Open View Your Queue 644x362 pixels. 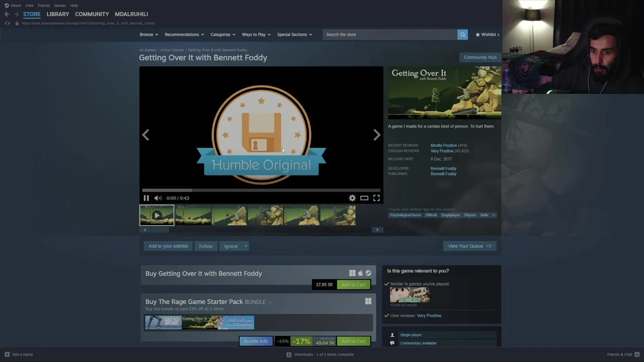pyautogui.click(x=469, y=246)
